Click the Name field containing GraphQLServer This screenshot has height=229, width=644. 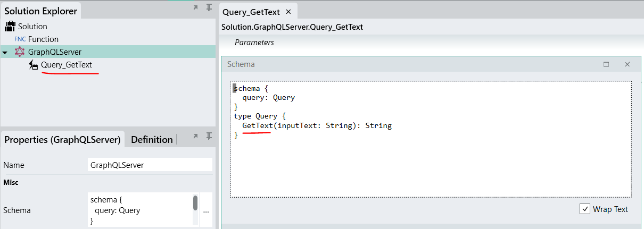click(150, 165)
